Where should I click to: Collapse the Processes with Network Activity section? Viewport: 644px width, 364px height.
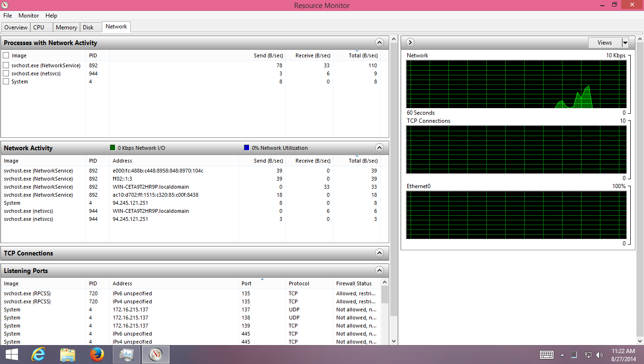[379, 43]
